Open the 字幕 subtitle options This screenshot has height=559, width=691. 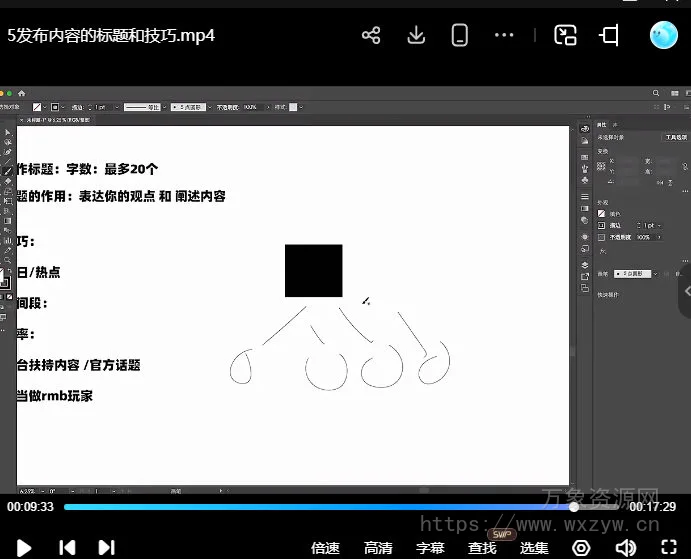(430, 547)
